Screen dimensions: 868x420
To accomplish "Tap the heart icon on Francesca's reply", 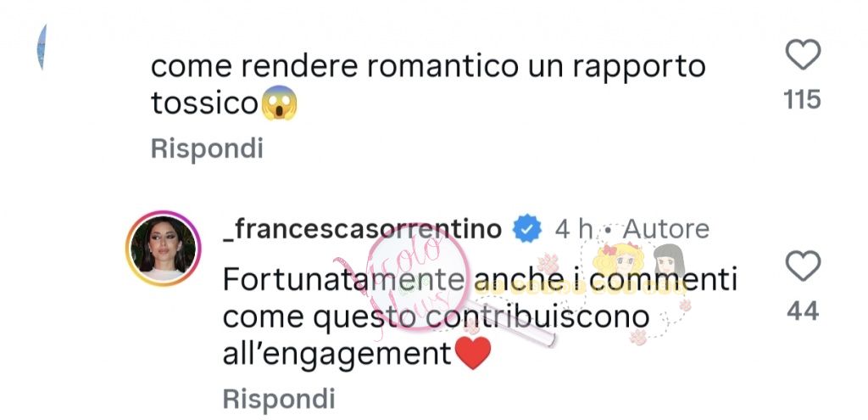I will [x=803, y=266].
